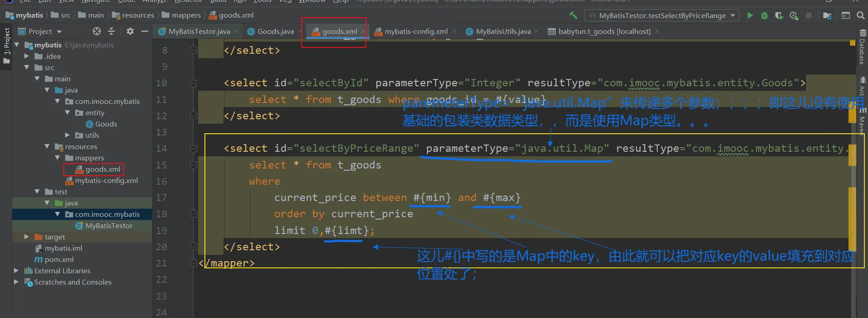Toggle the Database side tool window
Viewport: 868px width, 318px height.
pyautogui.click(x=863, y=47)
